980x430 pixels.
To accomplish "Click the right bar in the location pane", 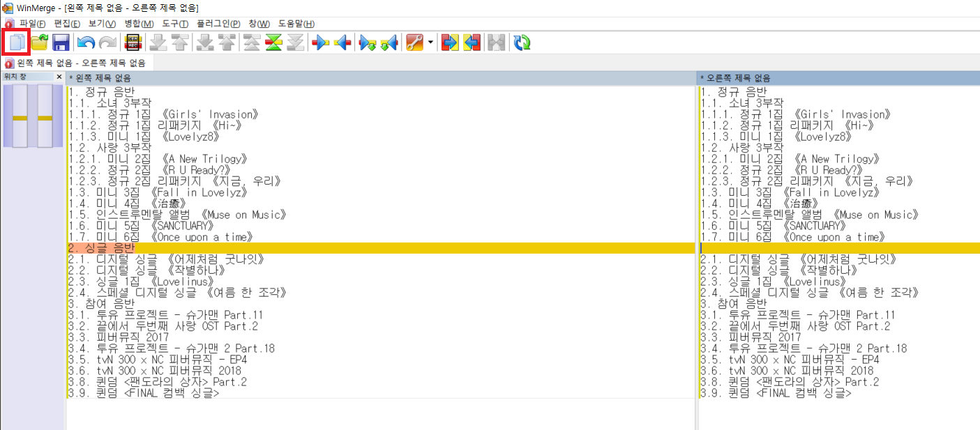I will pyautogui.click(x=45, y=116).
